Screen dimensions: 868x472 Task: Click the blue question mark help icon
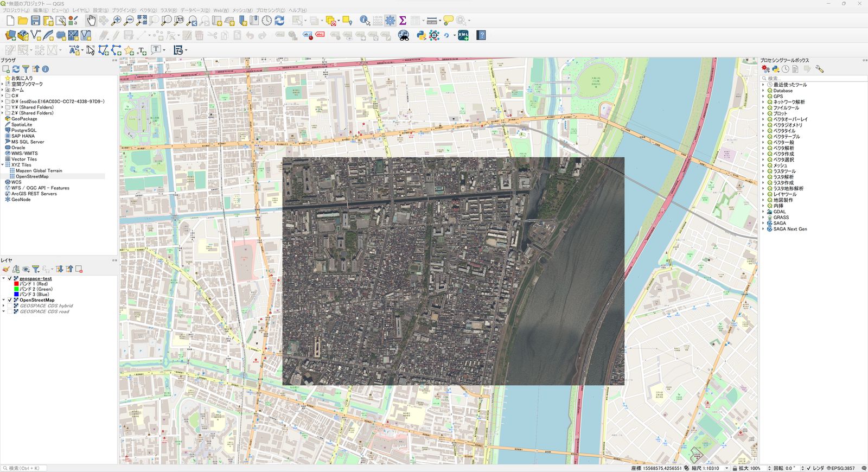click(481, 35)
